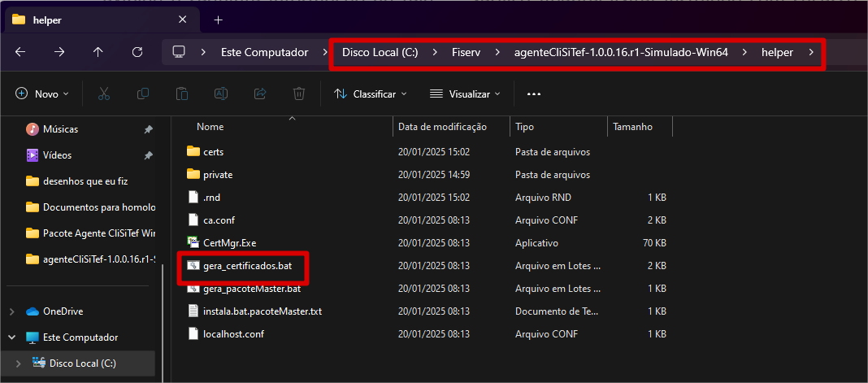Viewport: 868px width, 383px height.
Task: Refresh the current folder view
Action: [137, 52]
